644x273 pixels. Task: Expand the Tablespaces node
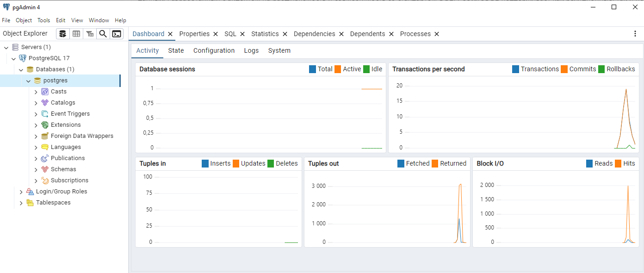[21, 203]
